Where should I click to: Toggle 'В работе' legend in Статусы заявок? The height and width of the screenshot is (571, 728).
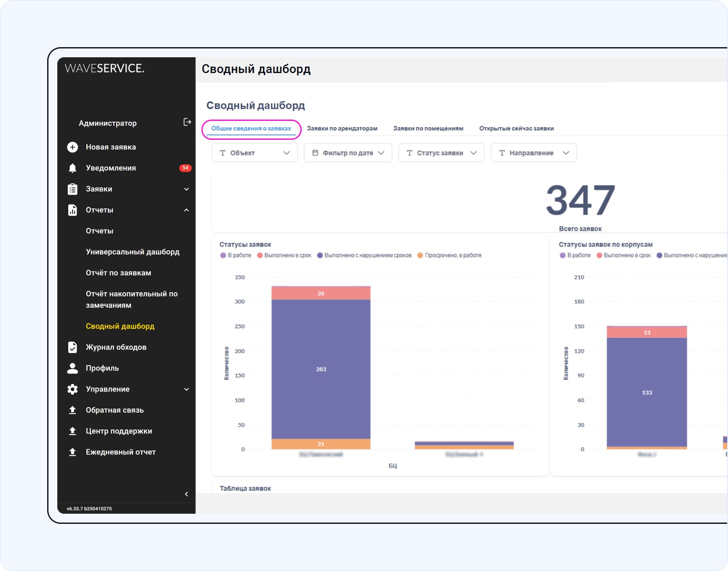(x=236, y=255)
